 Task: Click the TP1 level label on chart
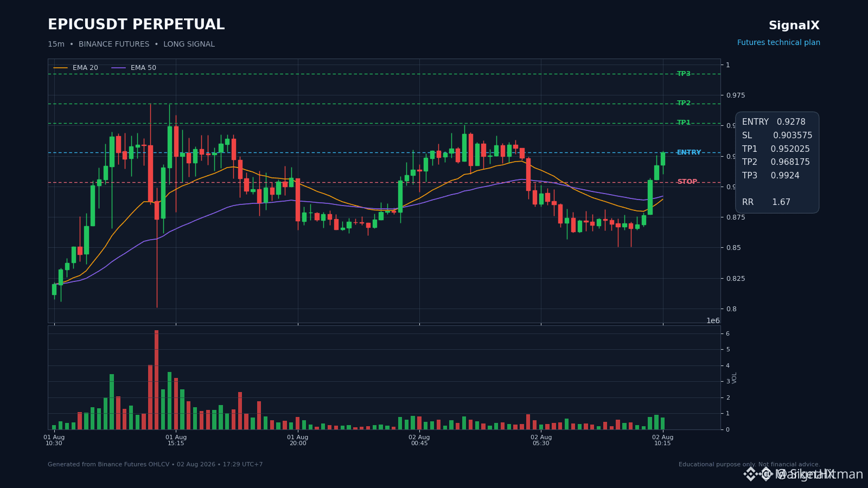point(684,123)
